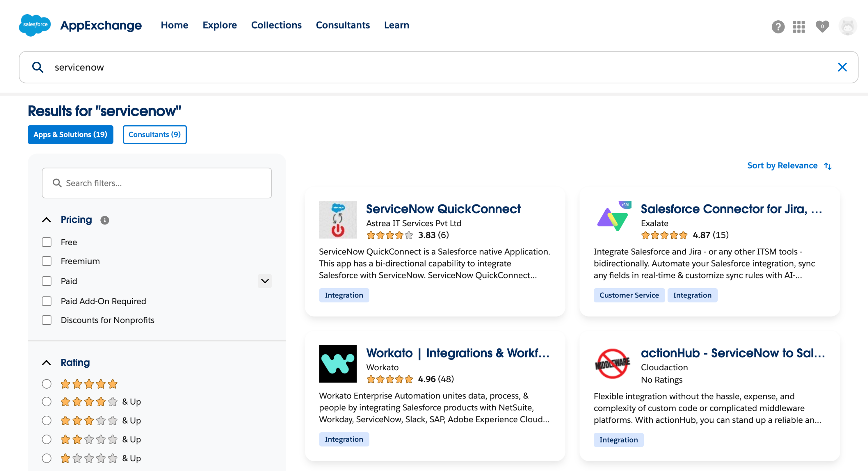Collapse the Pricing filter section

(x=46, y=220)
